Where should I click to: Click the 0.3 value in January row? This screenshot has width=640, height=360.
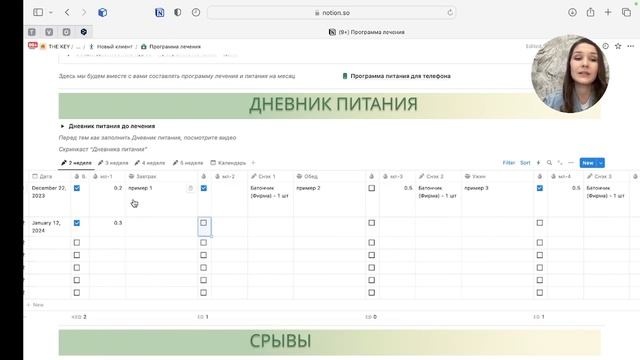tap(118, 223)
